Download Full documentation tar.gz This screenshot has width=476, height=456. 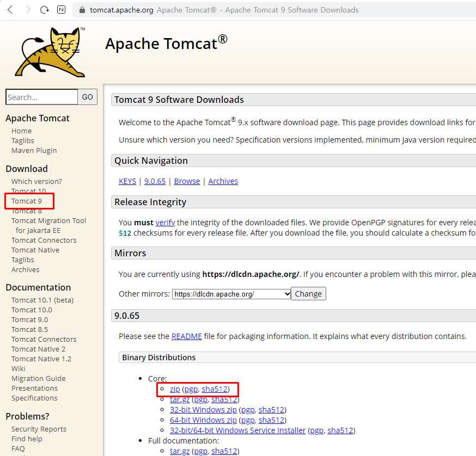pyautogui.click(x=180, y=451)
